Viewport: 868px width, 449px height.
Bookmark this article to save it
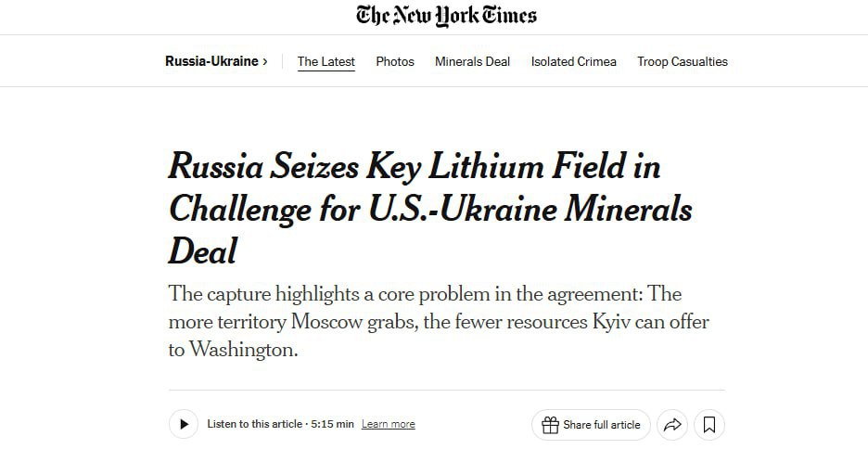coord(709,425)
